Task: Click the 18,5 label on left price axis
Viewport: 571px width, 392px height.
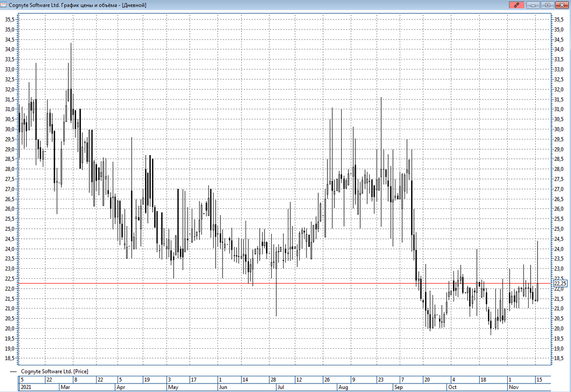Action: [x=10, y=358]
